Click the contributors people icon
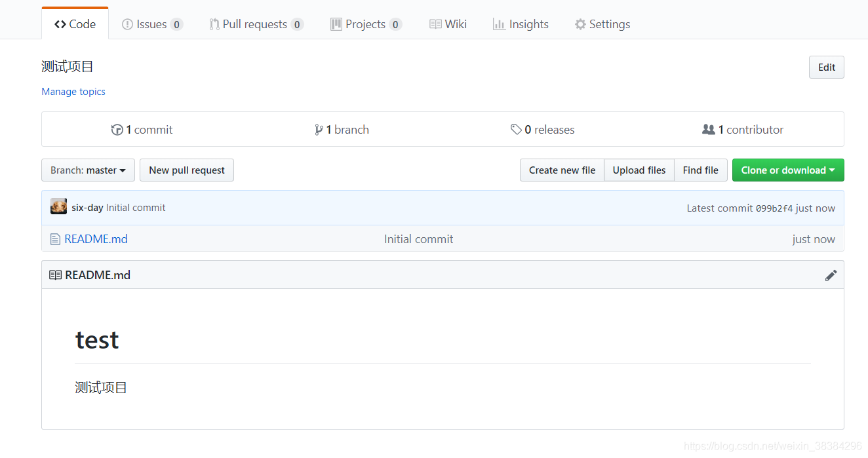Image resolution: width=868 pixels, height=458 pixels. click(x=709, y=130)
